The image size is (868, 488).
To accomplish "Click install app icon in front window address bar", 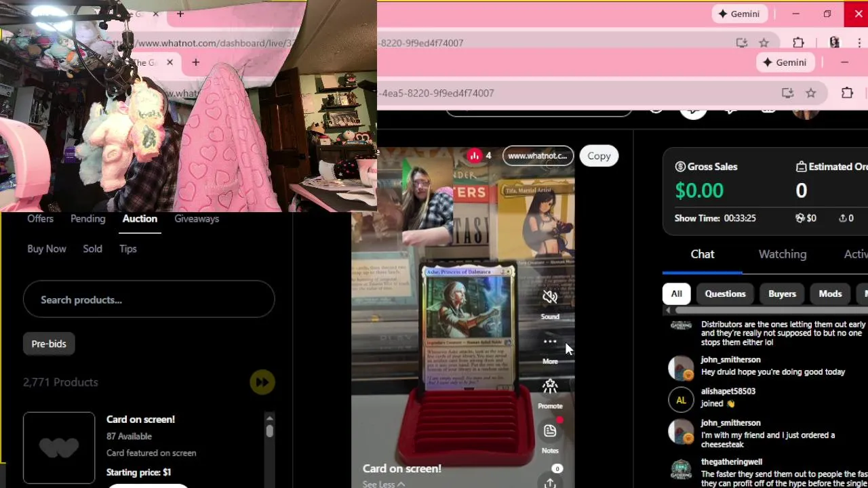I will click(x=787, y=93).
